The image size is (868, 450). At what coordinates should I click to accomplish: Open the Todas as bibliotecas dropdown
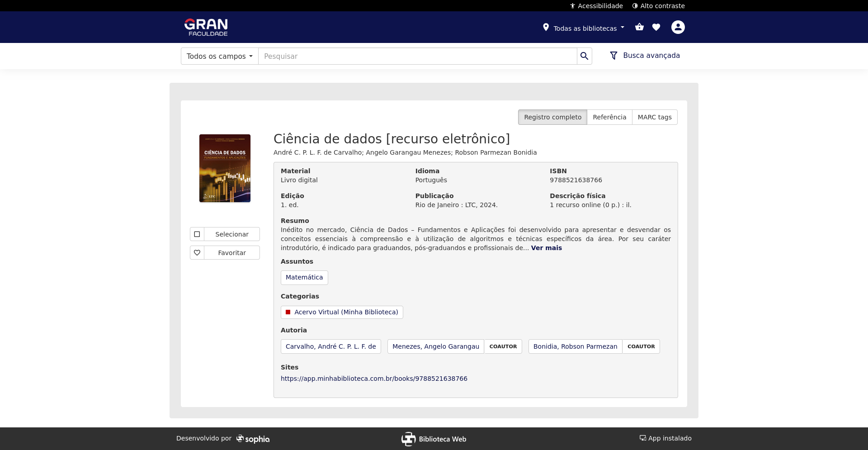pos(584,28)
